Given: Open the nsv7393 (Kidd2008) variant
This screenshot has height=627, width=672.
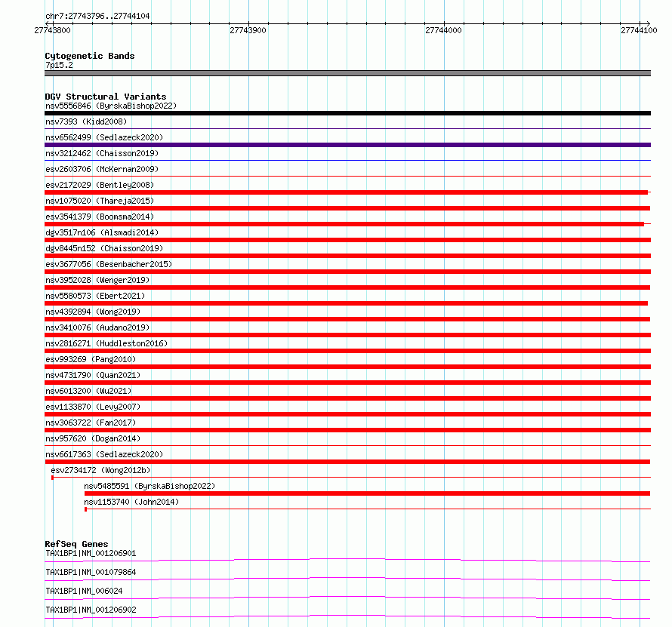Looking at the screenshot, I should click(x=86, y=121).
